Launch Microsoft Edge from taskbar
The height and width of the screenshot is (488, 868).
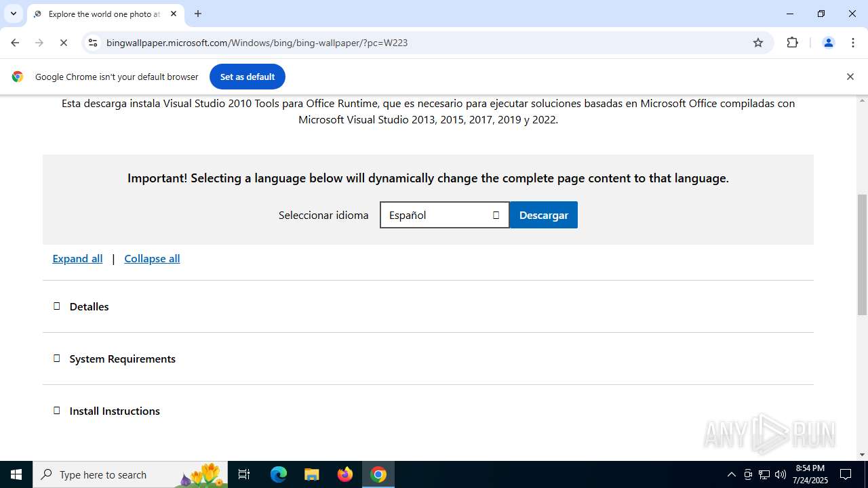pyautogui.click(x=279, y=474)
